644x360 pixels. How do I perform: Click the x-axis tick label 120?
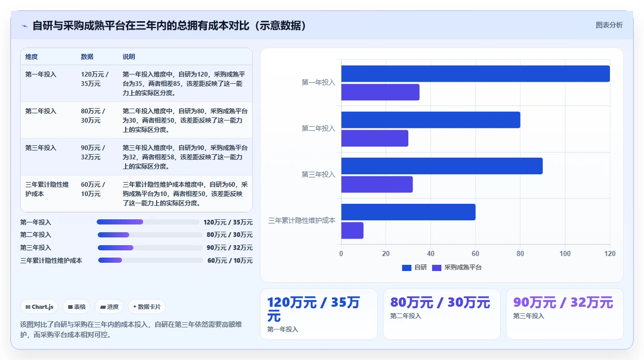(610, 253)
